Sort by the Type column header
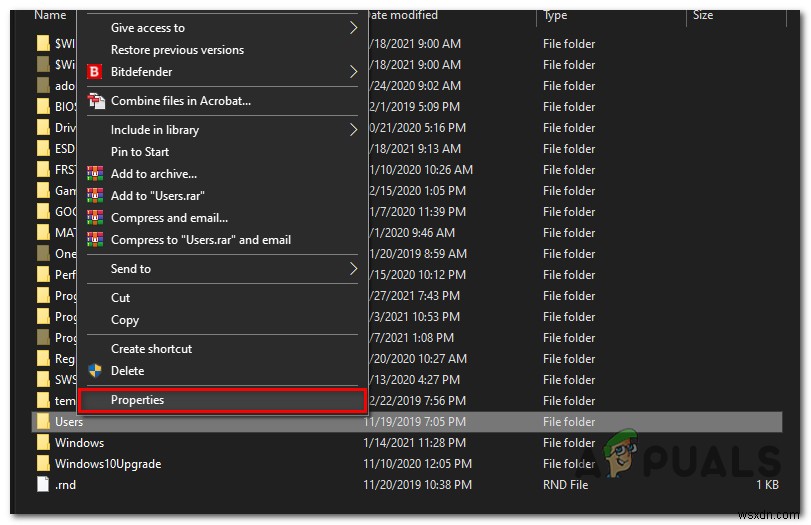The width and height of the screenshot is (811, 525). (555, 15)
